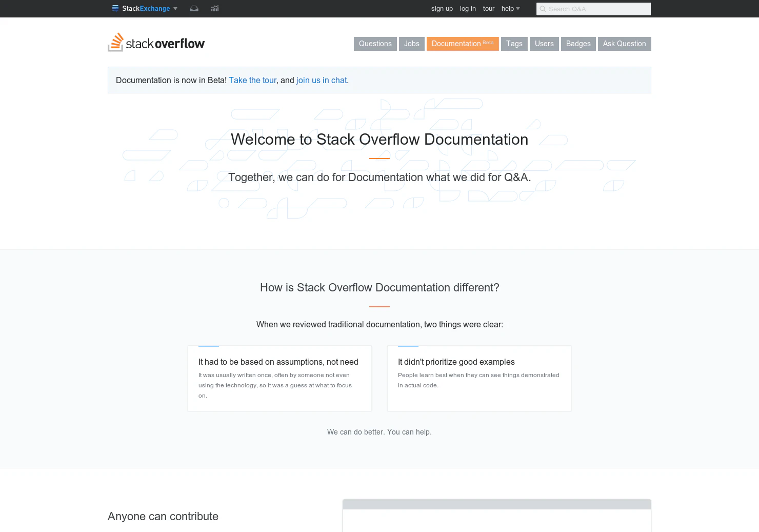Click the 'Anyone can contribute' heading
The width and height of the screenshot is (759, 532).
(x=163, y=516)
